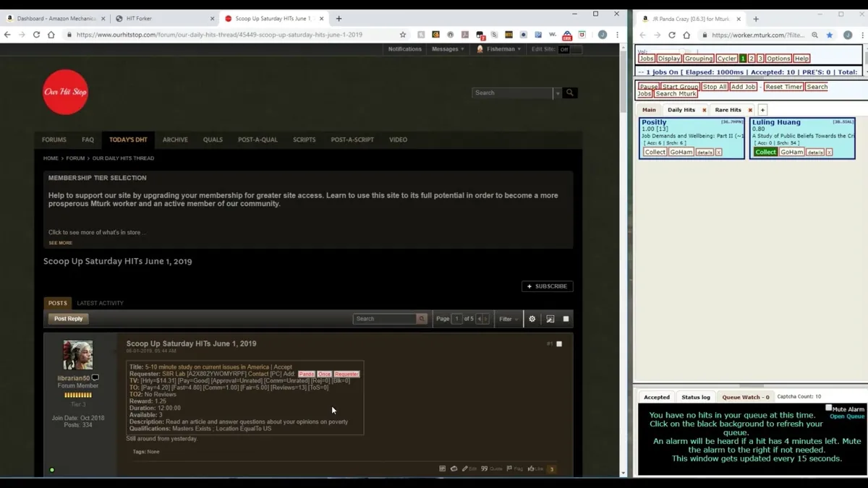The height and width of the screenshot is (488, 868).
Task: Click the Add Job button
Action: coord(743,87)
